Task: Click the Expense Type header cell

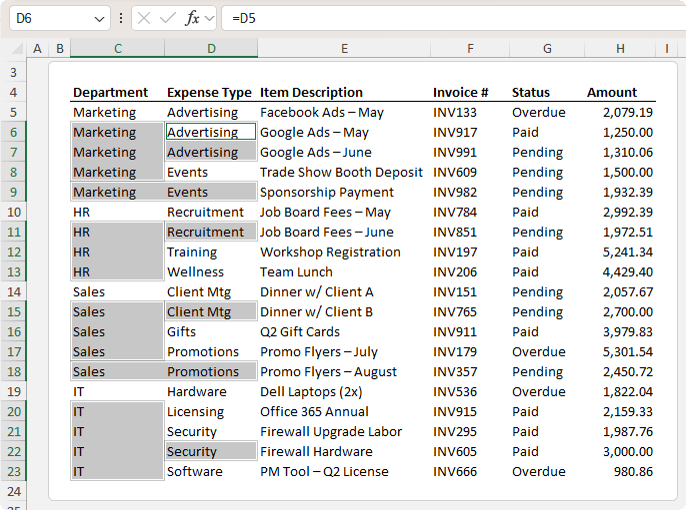Action: (209, 92)
